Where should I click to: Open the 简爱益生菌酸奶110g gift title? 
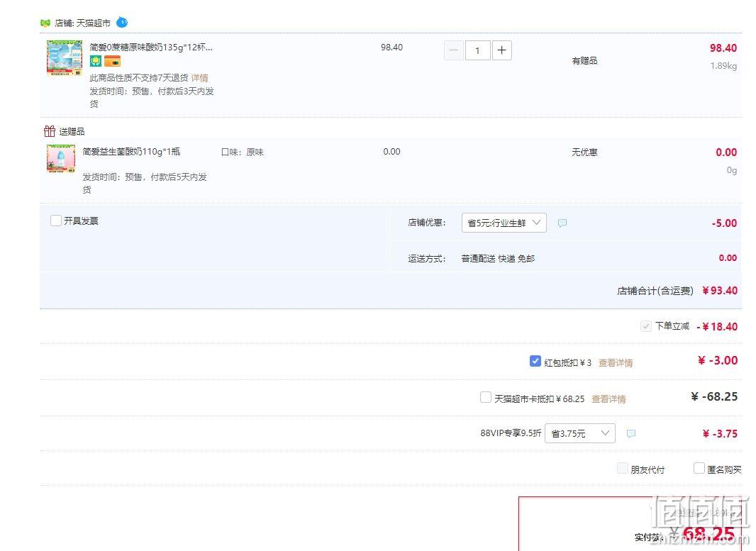pos(131,151)
